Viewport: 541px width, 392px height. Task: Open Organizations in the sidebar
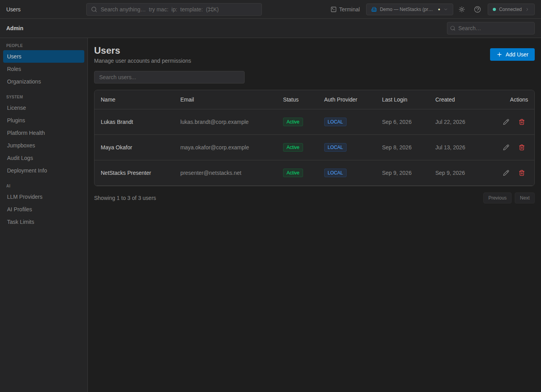point(44,82)
